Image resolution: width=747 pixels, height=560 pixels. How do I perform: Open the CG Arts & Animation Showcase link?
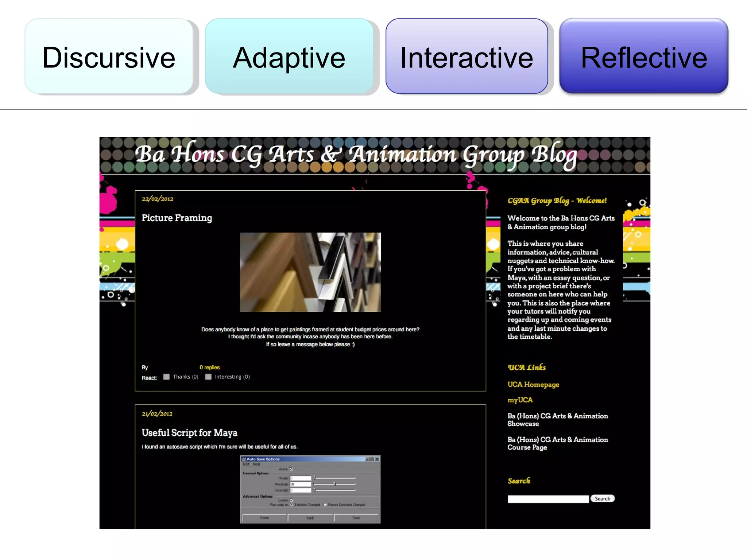pyautogui.click(x=558, y=420)
